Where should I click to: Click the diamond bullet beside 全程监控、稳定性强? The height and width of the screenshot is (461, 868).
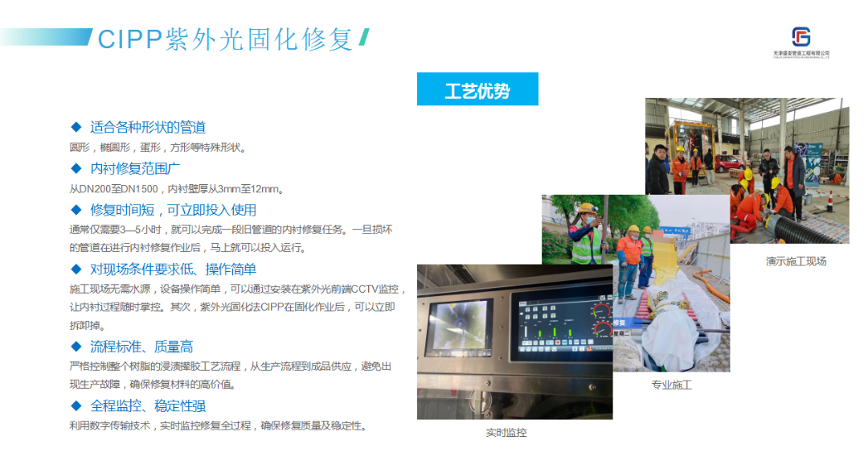click(x=76, y=405)
